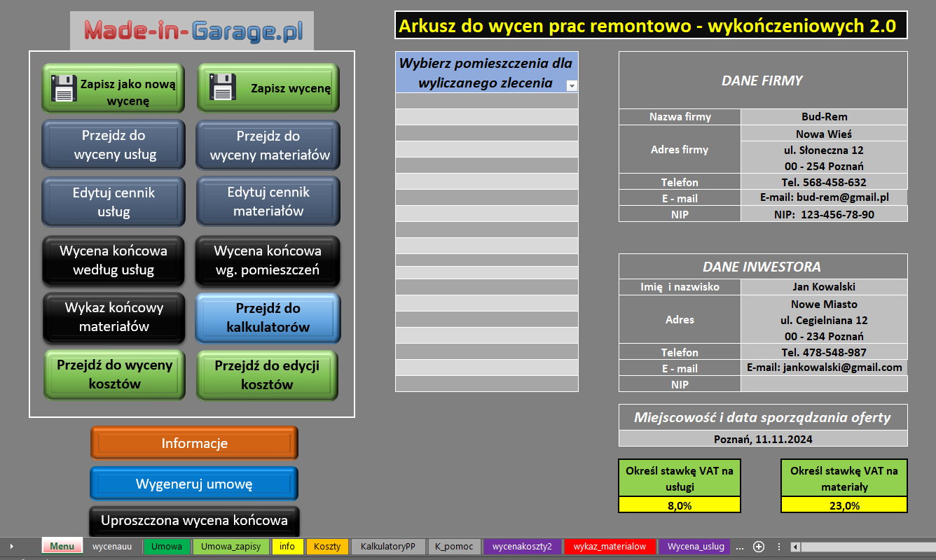Click the horizontal scrollbar left arrow
936x560 pixels.
point(795,547)
